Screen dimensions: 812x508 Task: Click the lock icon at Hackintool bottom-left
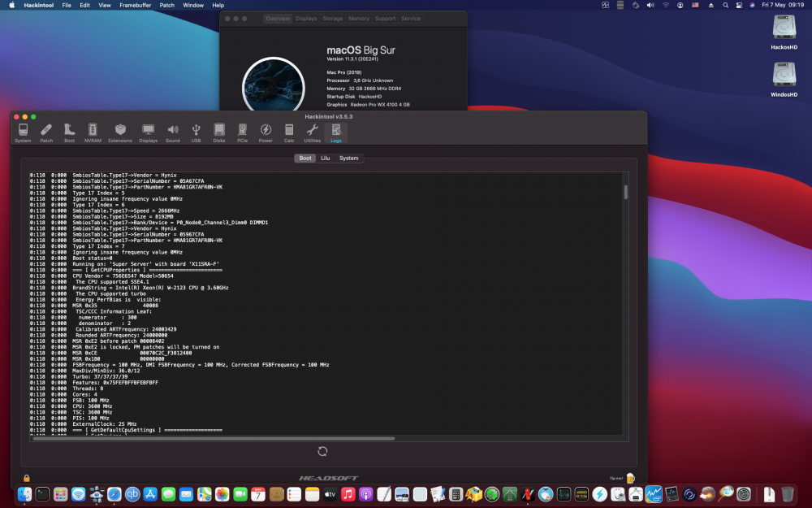pos(27,478)
